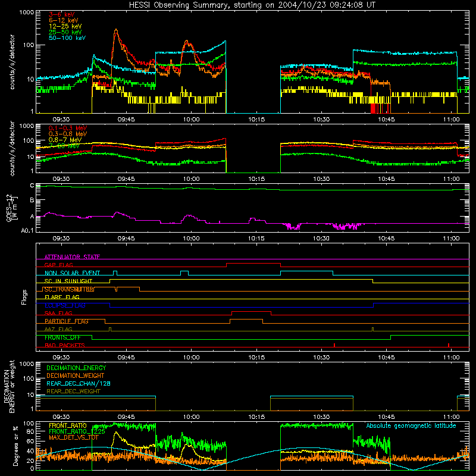The width and height of the screenshot is (476, 476).
Task: Click the DECIMATION ENERGY or weight axis title
Action: 9,386
